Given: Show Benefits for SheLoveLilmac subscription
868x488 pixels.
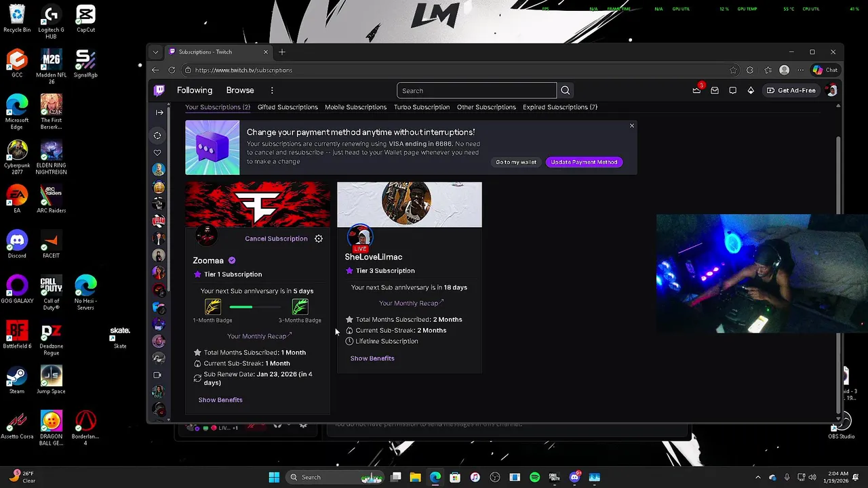Looking at the screenshot, I should point(372,358).
